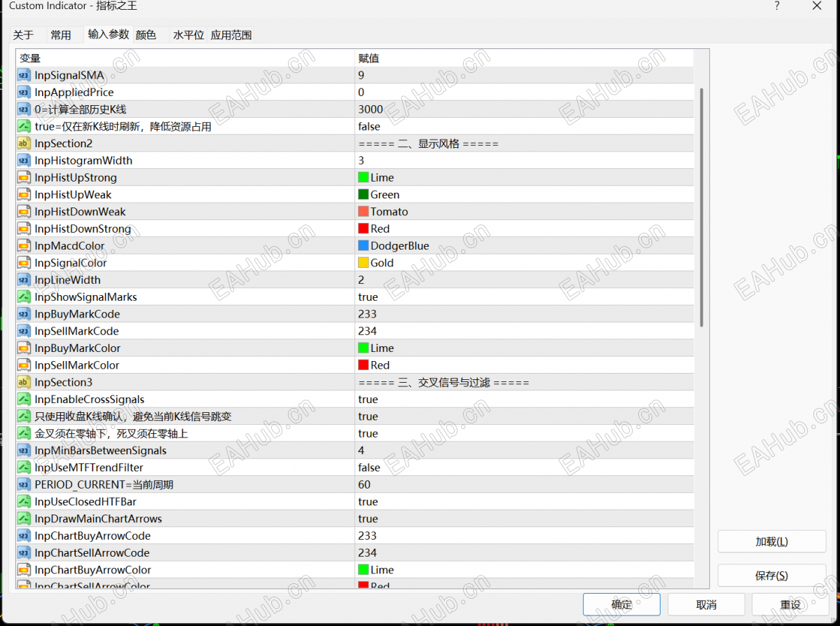Click the true value of InpEnableCrossSignals
This screenshot has width=840, height=626.
click(368, 400)
